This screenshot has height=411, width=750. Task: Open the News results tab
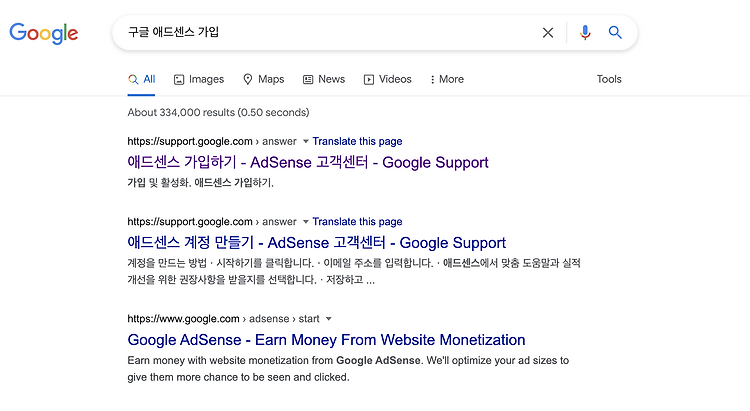324,79
